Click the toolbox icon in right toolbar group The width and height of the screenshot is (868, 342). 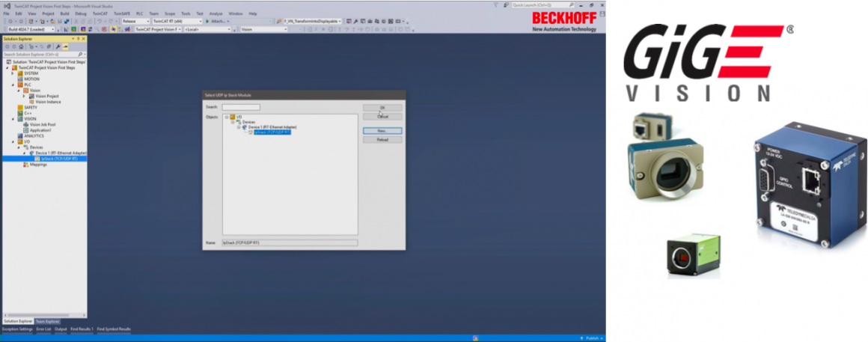(370, 21)
